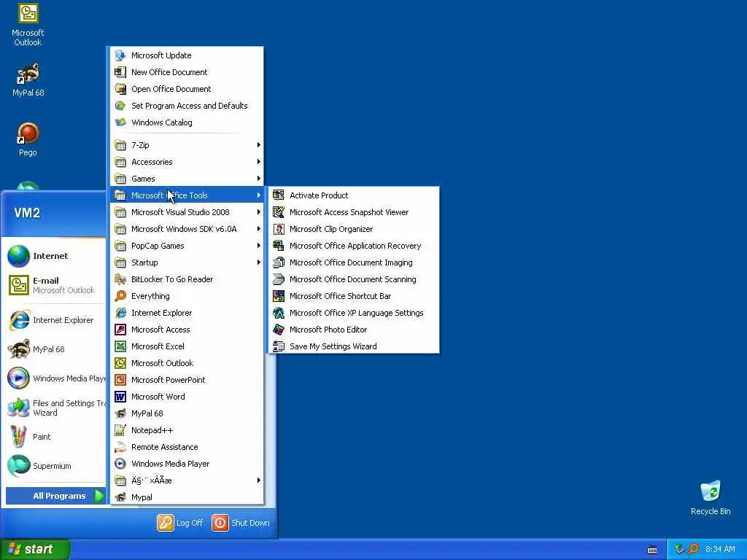The image size is (747, 560).
Task: Select the Recycle Bin desktop icon
Action: click(x=711, y=497)
